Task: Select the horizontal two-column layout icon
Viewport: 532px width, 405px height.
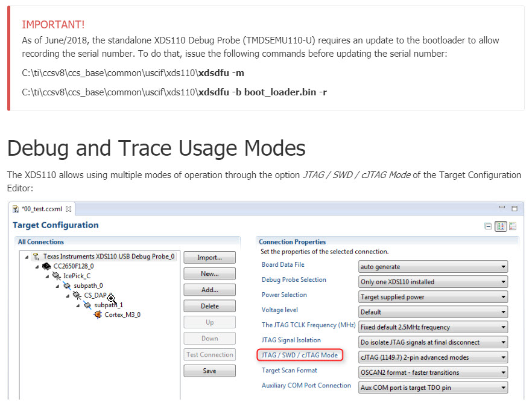Action: 501,226
